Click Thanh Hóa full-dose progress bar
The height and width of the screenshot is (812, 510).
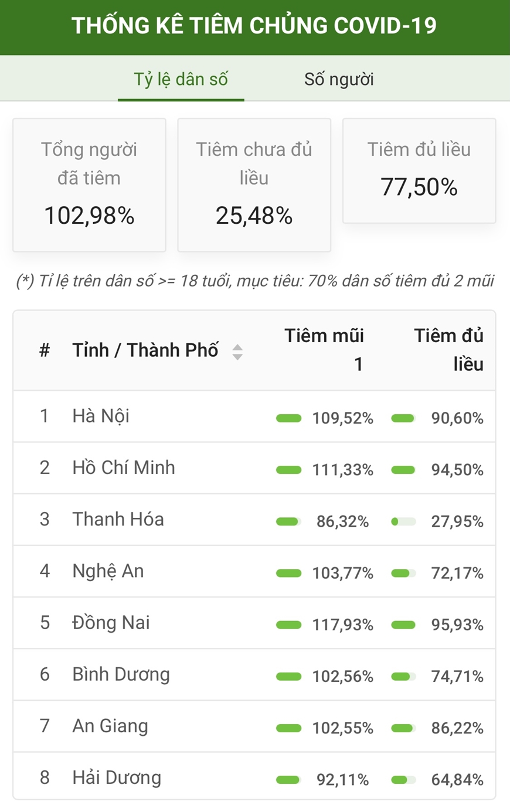point(403,521)
